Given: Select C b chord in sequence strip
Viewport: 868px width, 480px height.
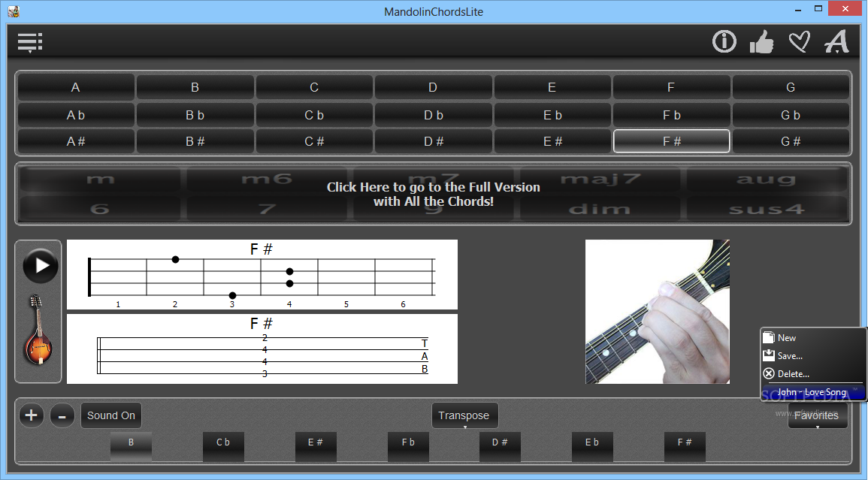Looking at the screenshot, I should (223, 447).
